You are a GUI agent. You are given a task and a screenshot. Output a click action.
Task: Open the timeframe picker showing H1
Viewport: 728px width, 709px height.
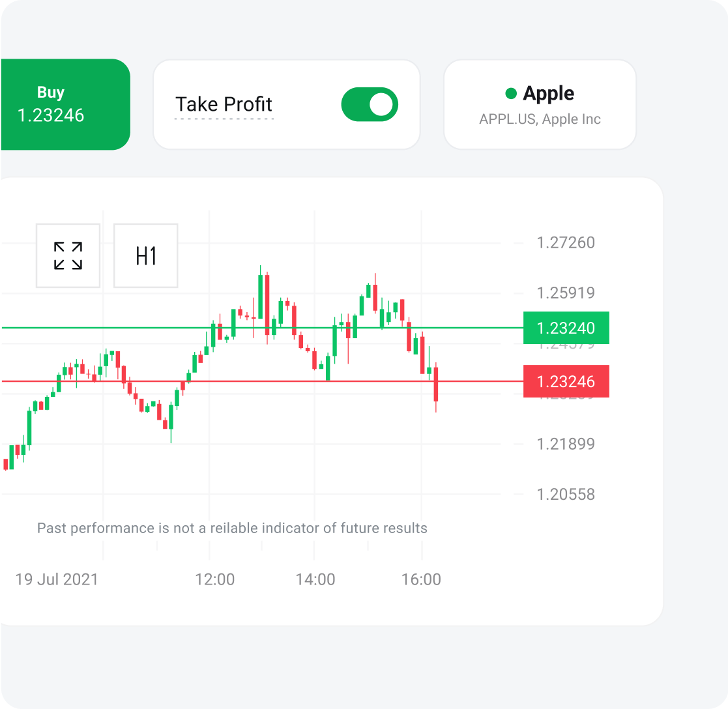click(x=145, y=255)
